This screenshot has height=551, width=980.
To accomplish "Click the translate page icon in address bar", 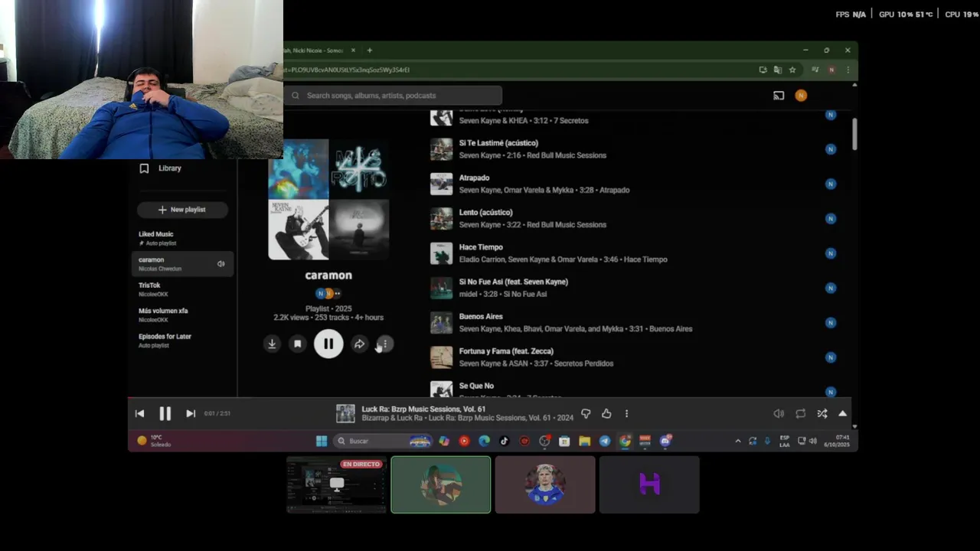I will tap(778, 70).
